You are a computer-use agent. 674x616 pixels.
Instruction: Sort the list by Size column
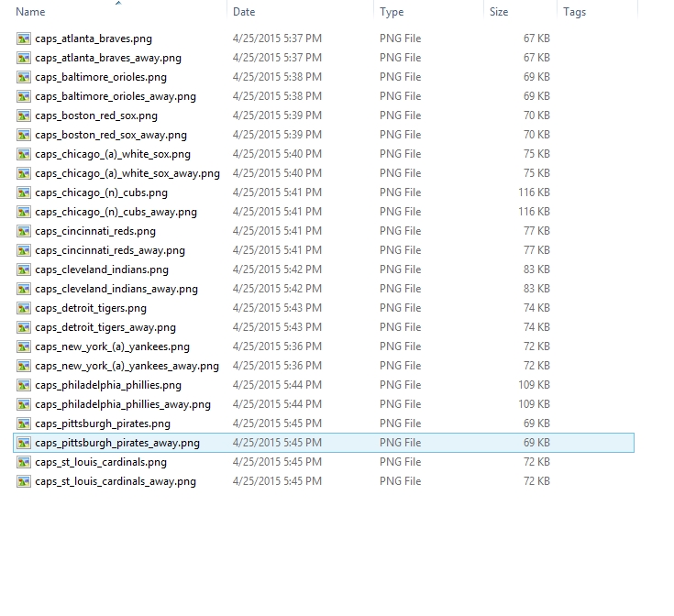coord(499,12)
